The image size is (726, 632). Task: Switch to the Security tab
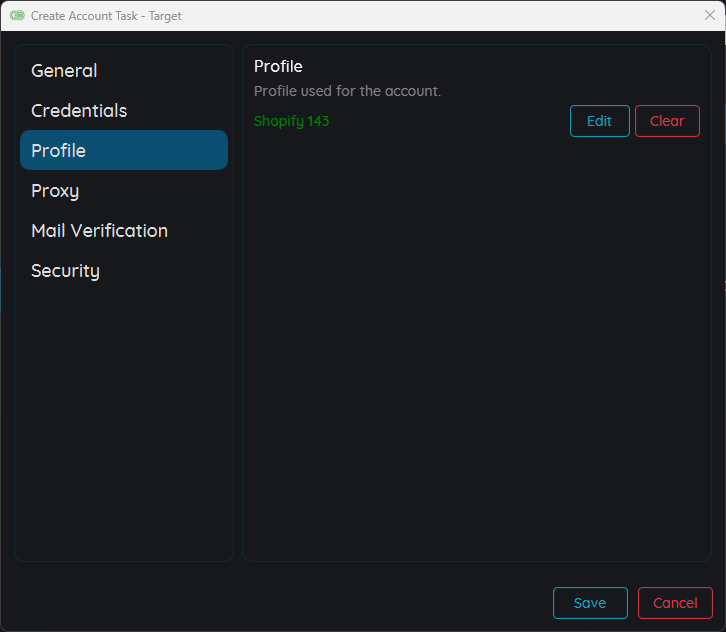[65, 271]
